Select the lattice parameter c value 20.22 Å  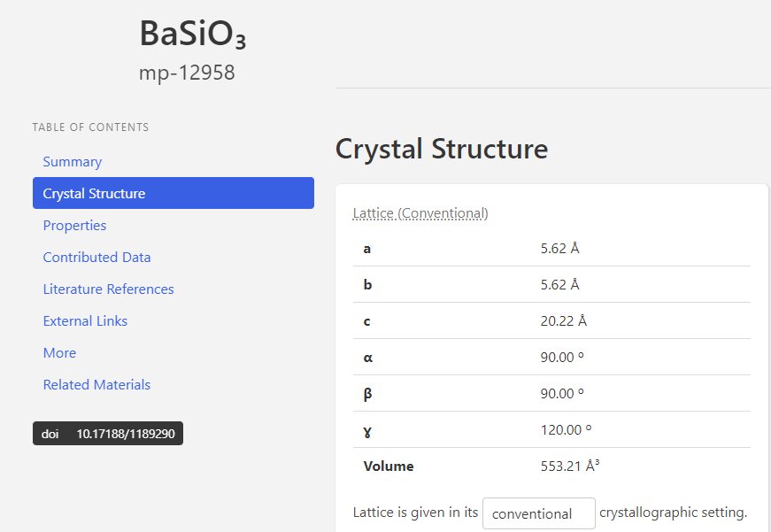564,321
